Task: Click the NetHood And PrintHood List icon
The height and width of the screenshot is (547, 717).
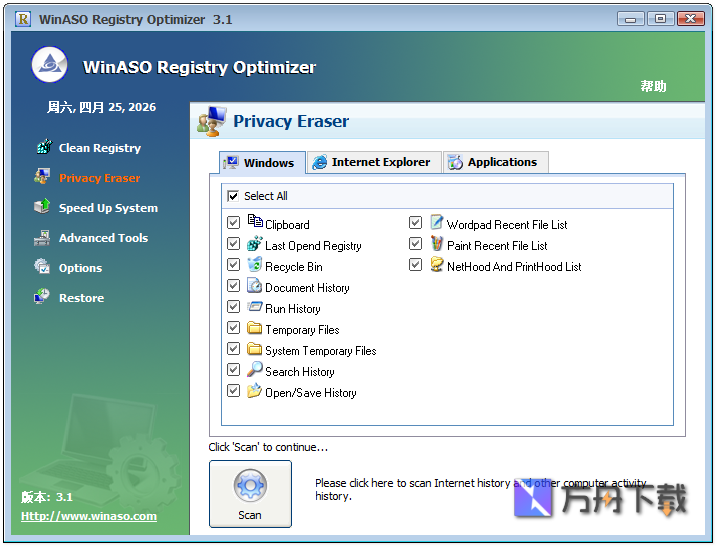Action: 437,264
